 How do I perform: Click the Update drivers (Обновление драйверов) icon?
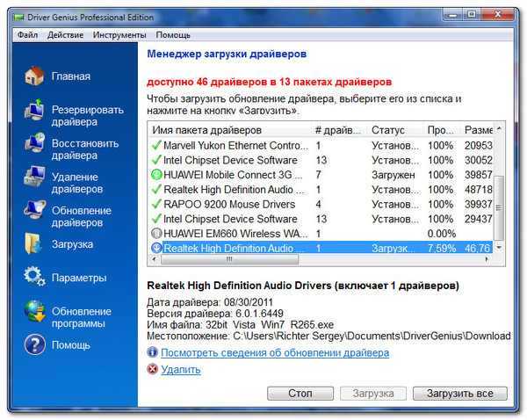(x=33, y=214)
